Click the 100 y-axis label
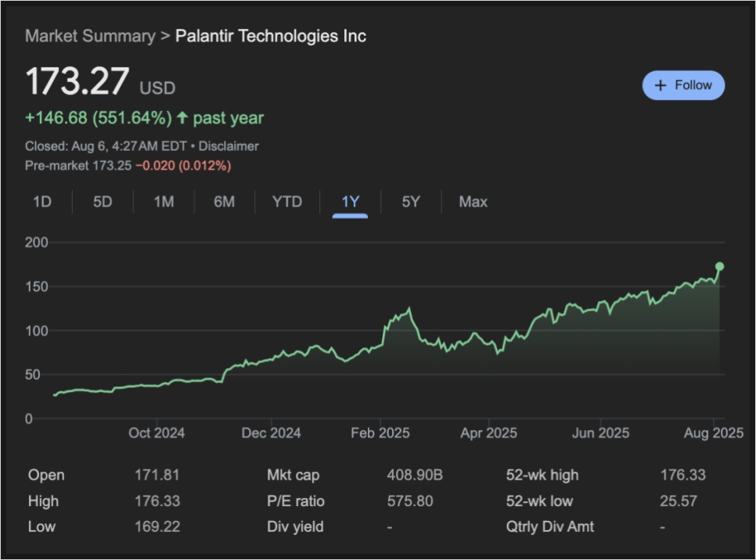The height and width of the screenshot is (560, 756). point(37,331)
